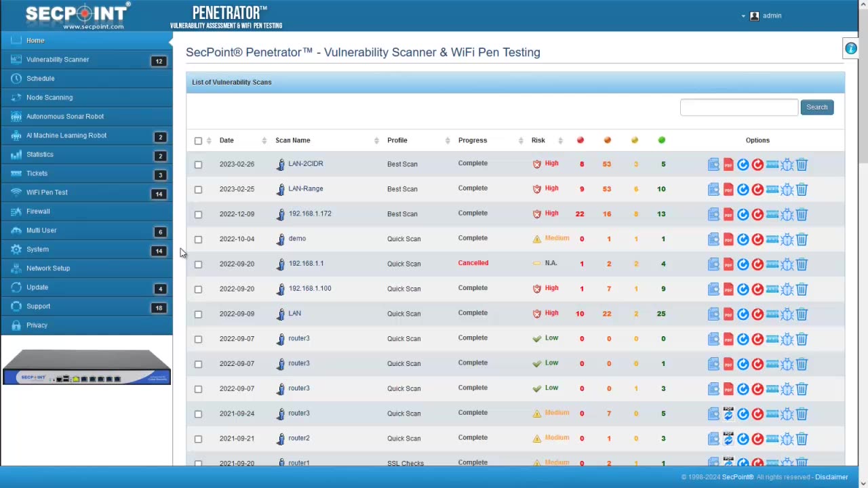
Task: Open PDF report for LAN-2CIDR scan
Action: (x=728, y=165)
